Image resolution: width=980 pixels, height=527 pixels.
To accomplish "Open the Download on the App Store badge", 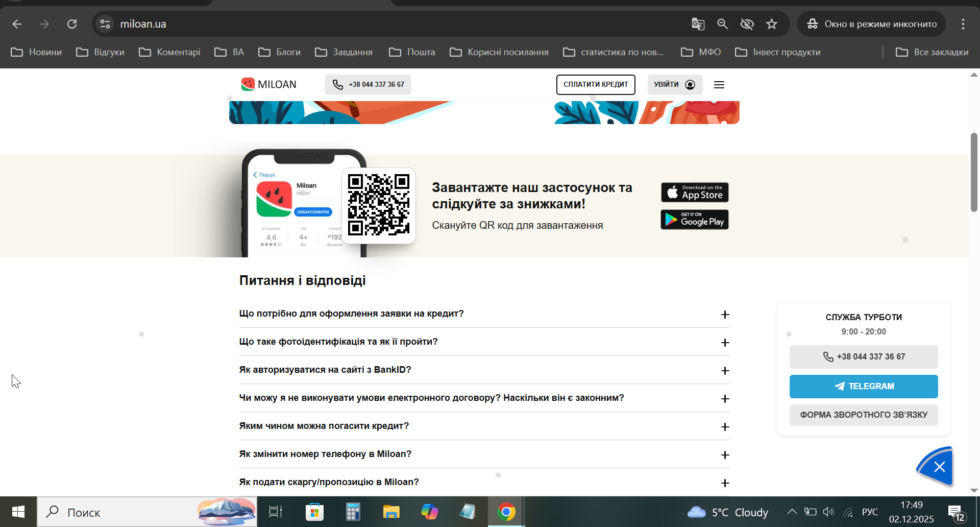I will pos(695,193).
